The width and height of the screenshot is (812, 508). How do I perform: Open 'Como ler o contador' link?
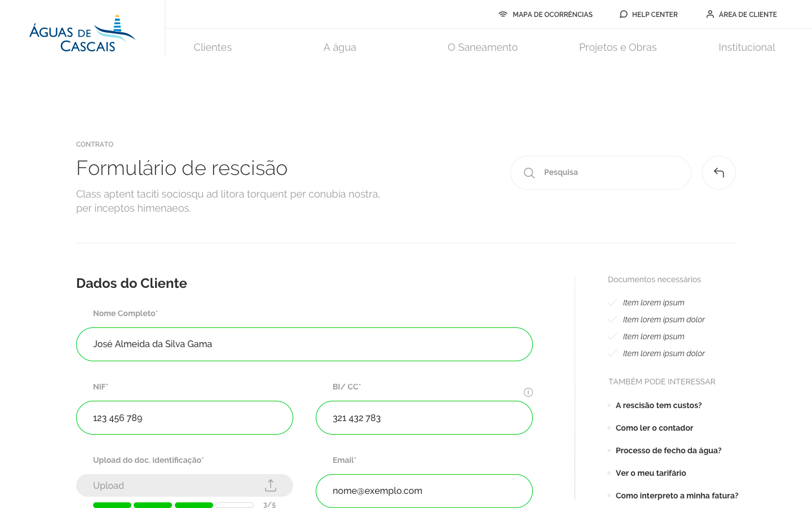(x=654, y=428)
